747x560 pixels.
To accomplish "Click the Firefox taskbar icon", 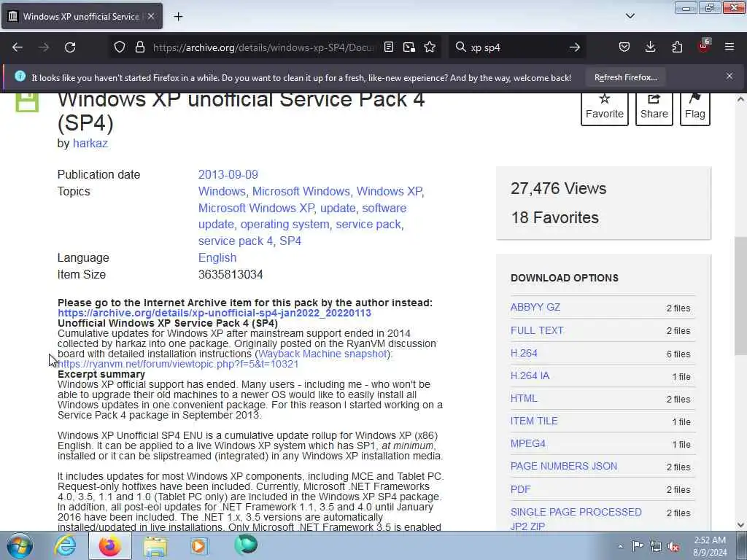I will point(109,545).
